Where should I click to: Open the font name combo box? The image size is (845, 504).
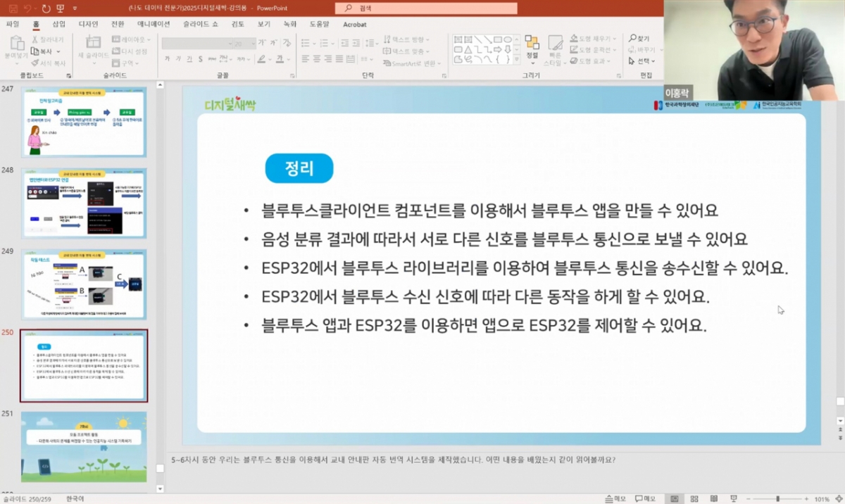click(196, 44)
